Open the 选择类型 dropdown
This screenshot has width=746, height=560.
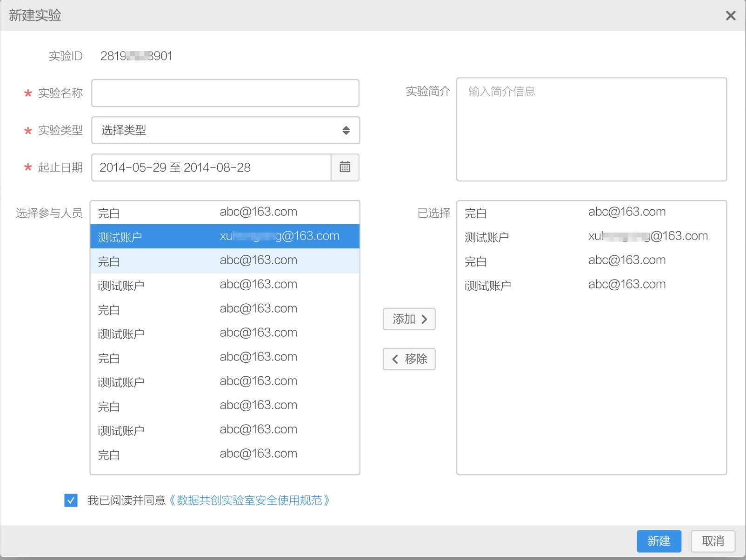click(226, 130)
